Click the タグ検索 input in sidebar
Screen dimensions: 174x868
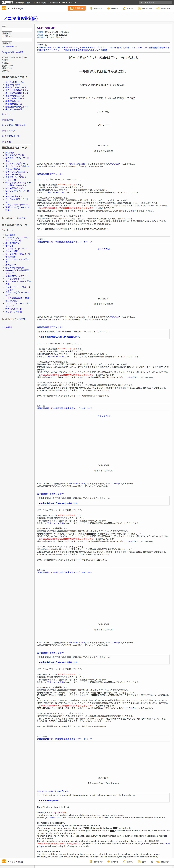pos(17,39)
